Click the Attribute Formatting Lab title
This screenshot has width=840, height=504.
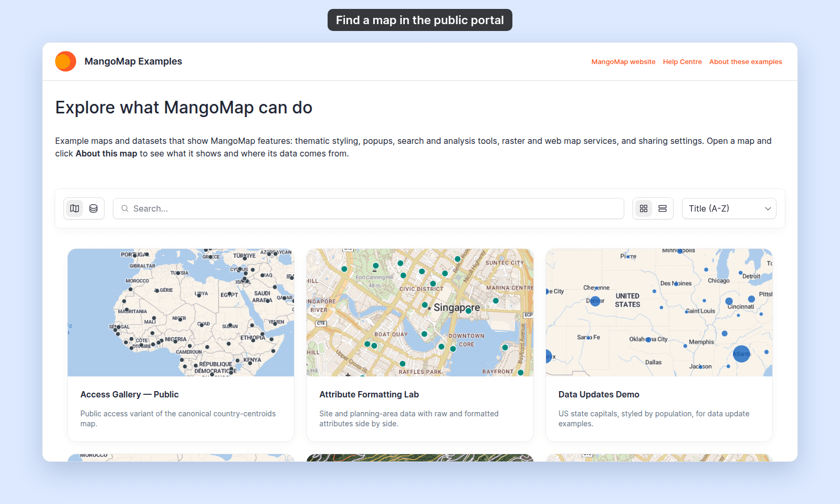click(369, 394)
